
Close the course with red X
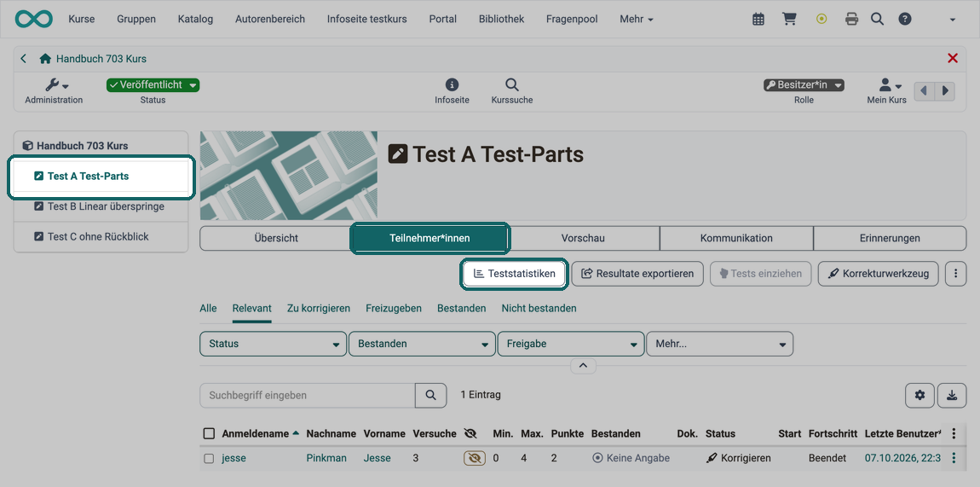click(x=953, y=58)
